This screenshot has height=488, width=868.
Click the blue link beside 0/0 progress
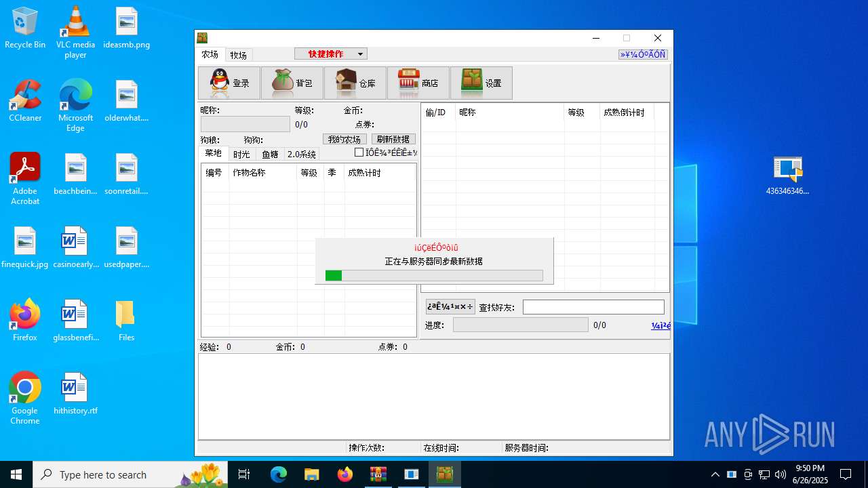pyautogui.click(x=661, y=325)
